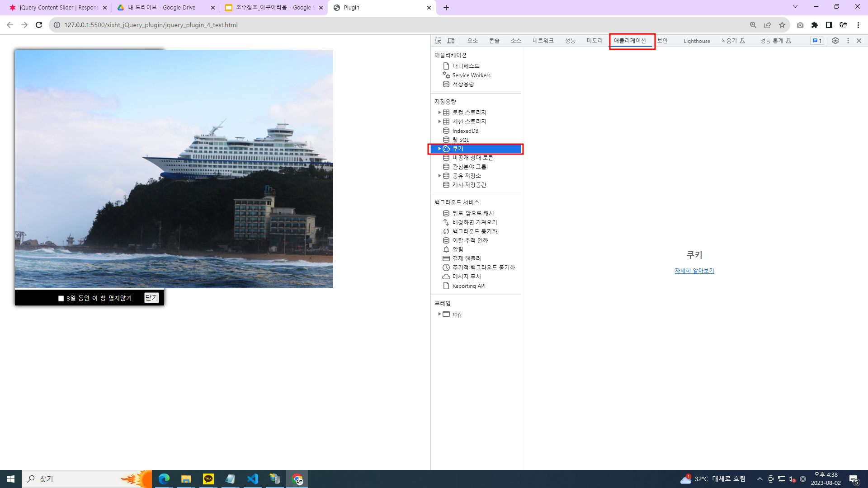The width and height of the screenshot is (868, 488).
Task: Expand the 세션 스토리지 tree item
Action: 439,122
